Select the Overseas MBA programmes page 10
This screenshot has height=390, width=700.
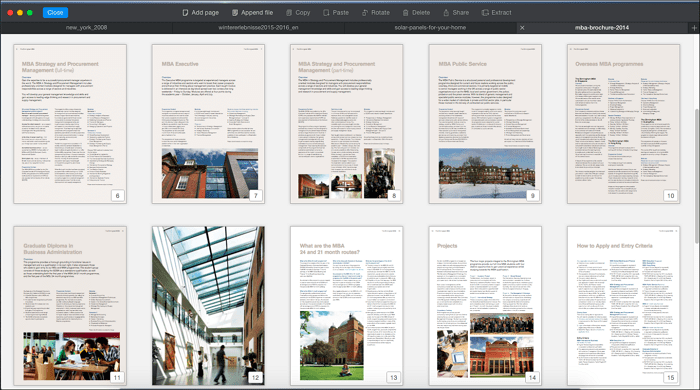pos(624,124)
